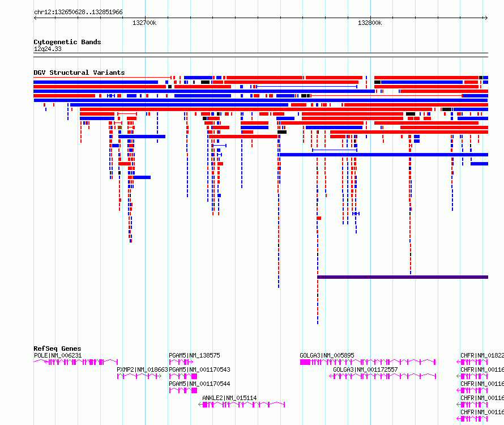Click the right arrow end of ruler
This screenshot has width=504, height=425.
click(486, 18)
